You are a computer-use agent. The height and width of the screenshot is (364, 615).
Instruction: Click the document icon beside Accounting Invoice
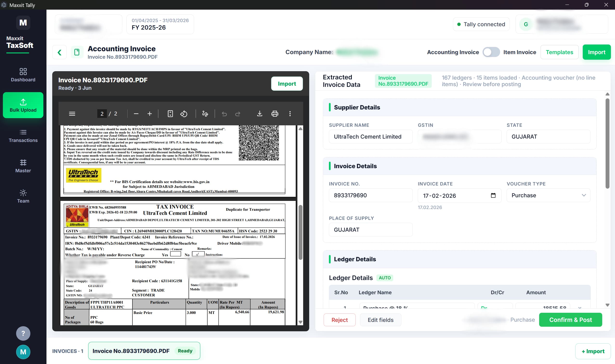point(77,52)
